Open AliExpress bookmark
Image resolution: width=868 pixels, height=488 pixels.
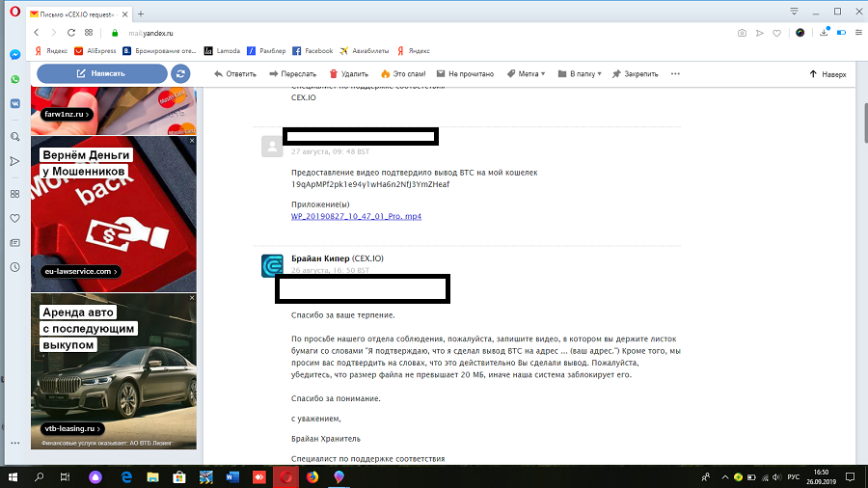coord(95,51)
